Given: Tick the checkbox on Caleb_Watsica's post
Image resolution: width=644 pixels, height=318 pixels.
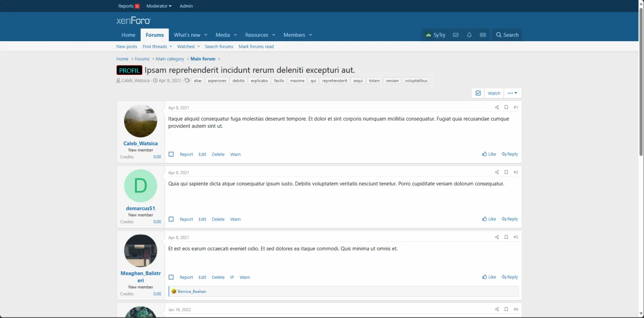Looking at the screenshot, I should [171, 154].
